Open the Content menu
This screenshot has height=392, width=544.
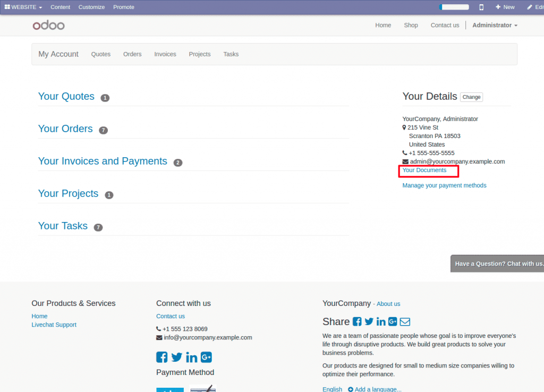60,7
